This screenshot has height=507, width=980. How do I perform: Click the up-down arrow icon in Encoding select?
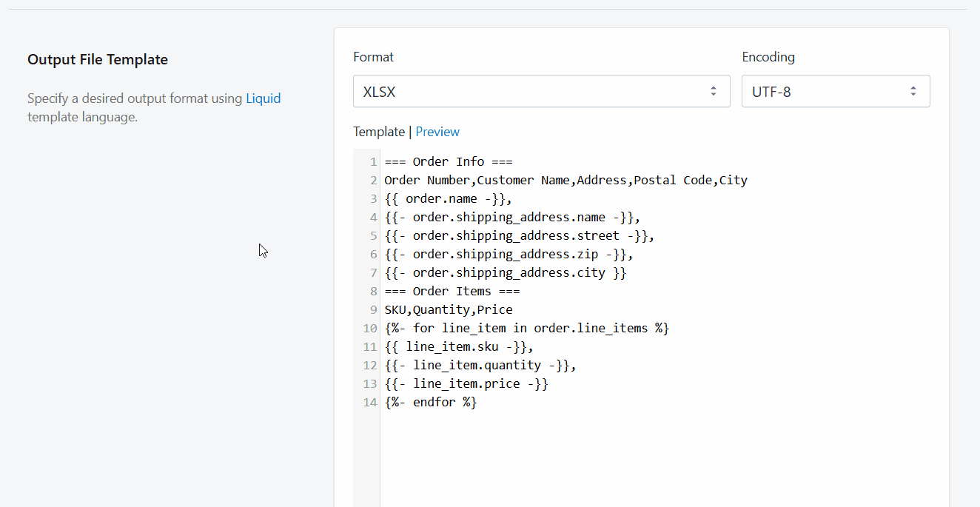click(913, 91)
